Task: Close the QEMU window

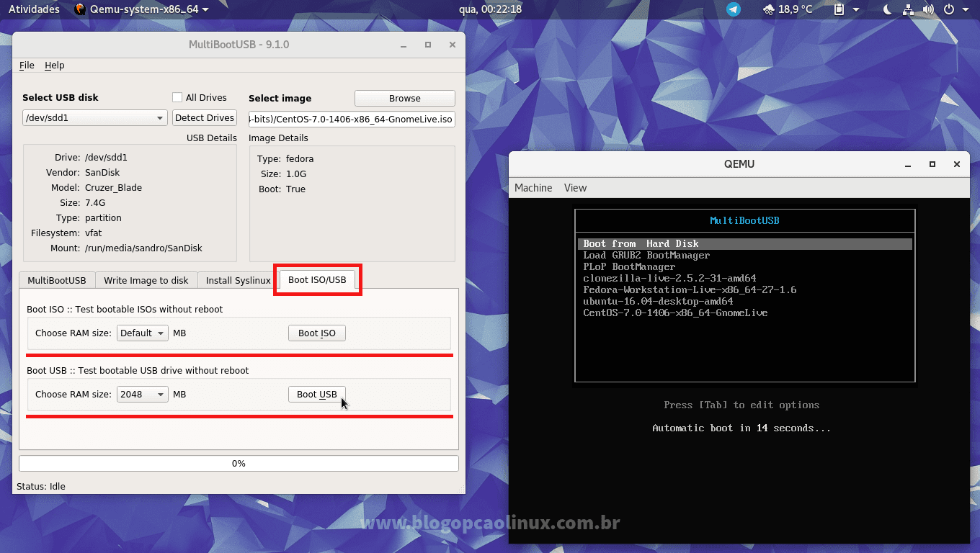Action: coord(957,164)
